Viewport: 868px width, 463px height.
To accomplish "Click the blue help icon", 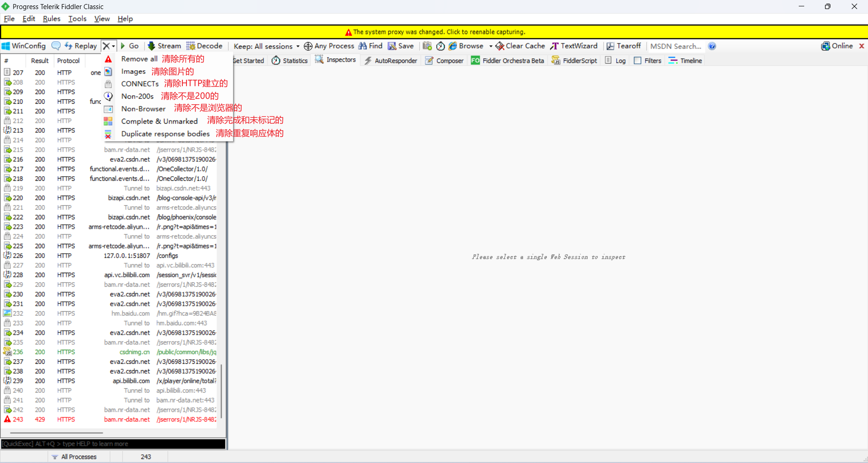I will pos(712,46).
